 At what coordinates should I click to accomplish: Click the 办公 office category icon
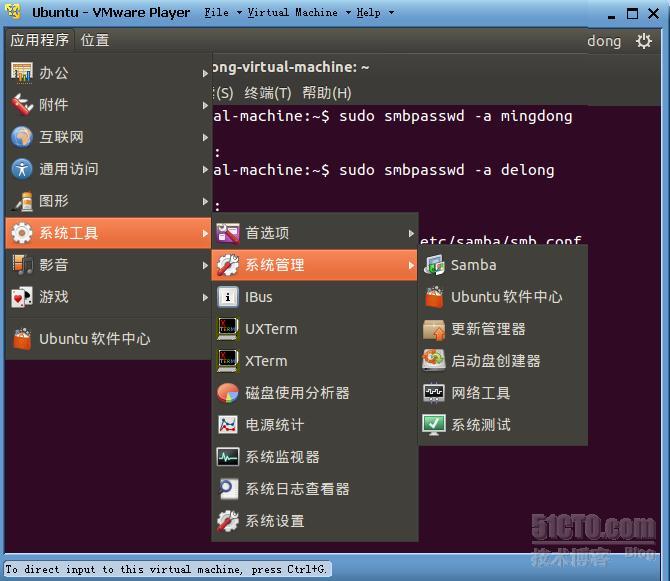(x=22, y=72)
